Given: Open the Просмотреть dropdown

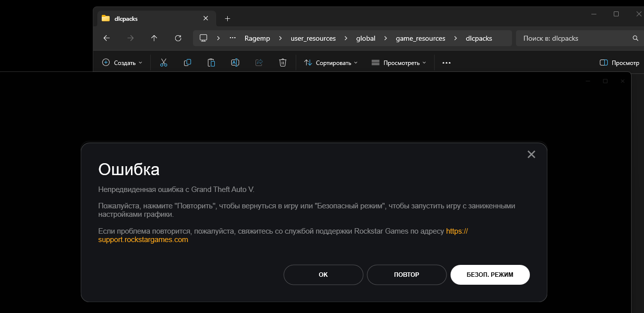Looking at the screenshot, I should (399, 63).
